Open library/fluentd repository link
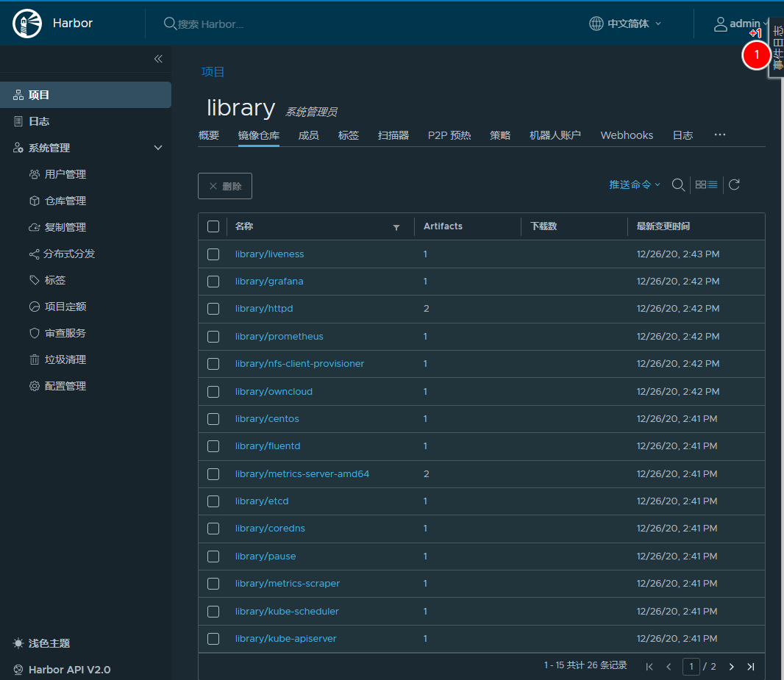The height and width of the screenshot is (680, 784). [268, 445]
